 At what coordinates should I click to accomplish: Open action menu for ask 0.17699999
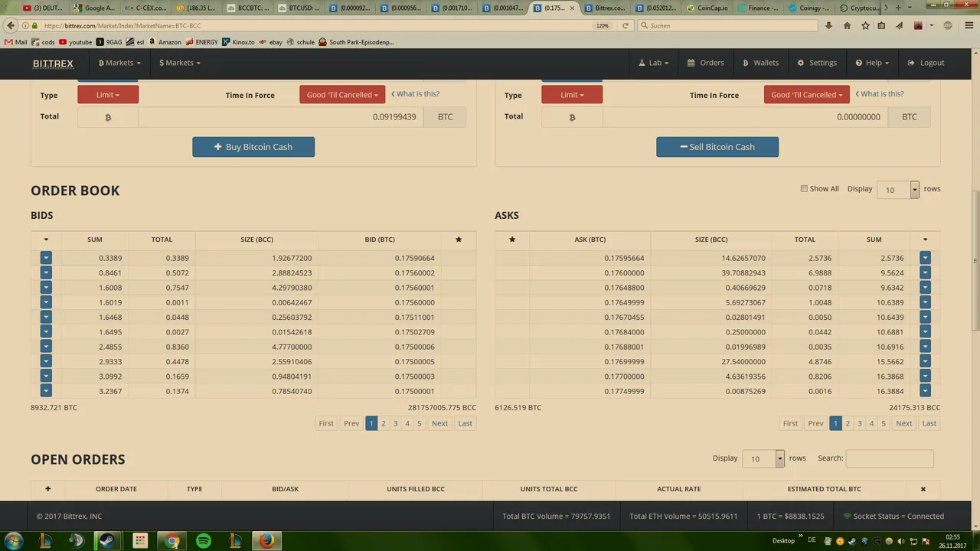click(925, 361)
